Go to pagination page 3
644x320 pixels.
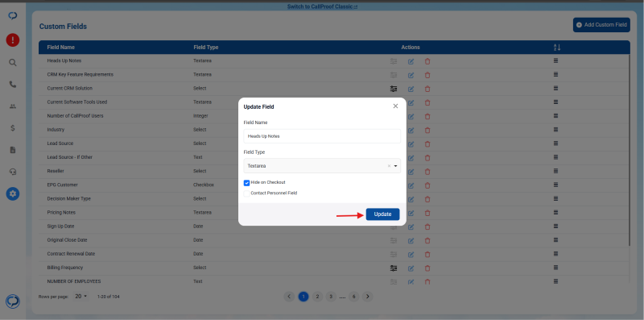point(331,296)
